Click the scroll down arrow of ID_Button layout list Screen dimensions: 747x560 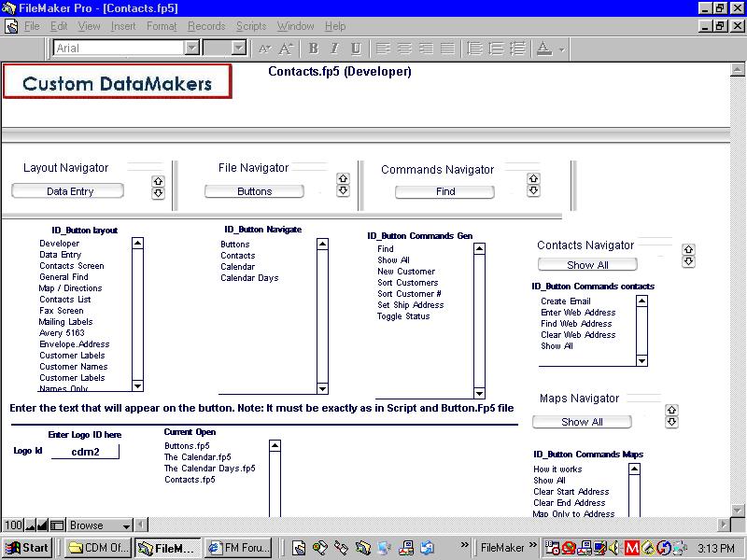pos(137,385)
